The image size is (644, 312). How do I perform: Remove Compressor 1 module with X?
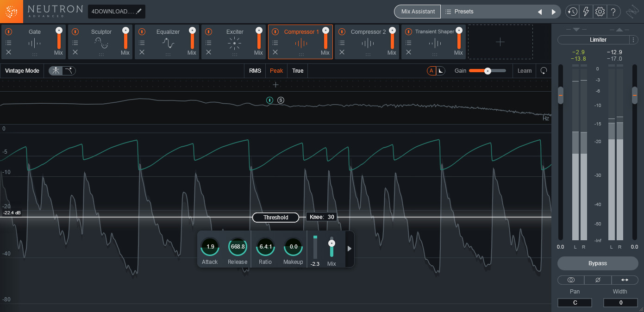(x=275, y=52)
